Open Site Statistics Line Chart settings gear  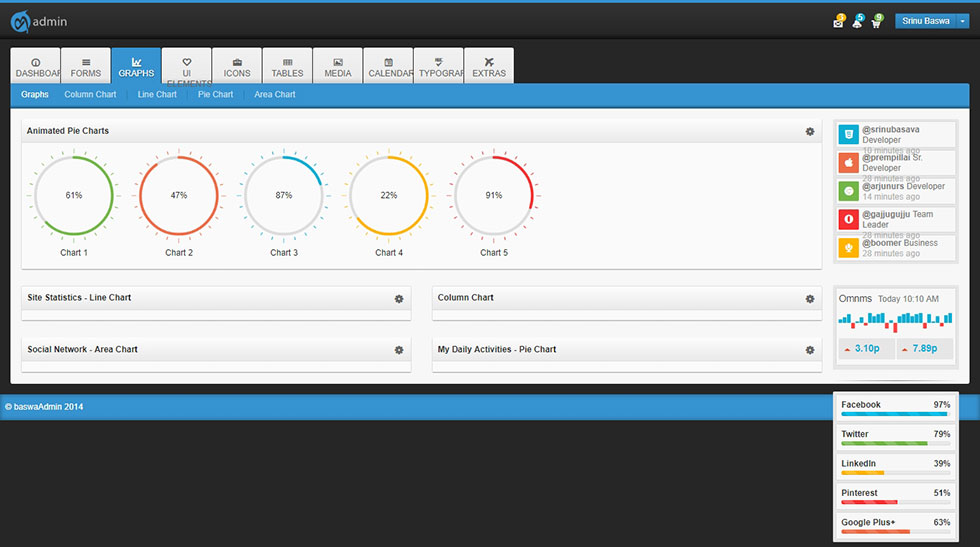399,299
